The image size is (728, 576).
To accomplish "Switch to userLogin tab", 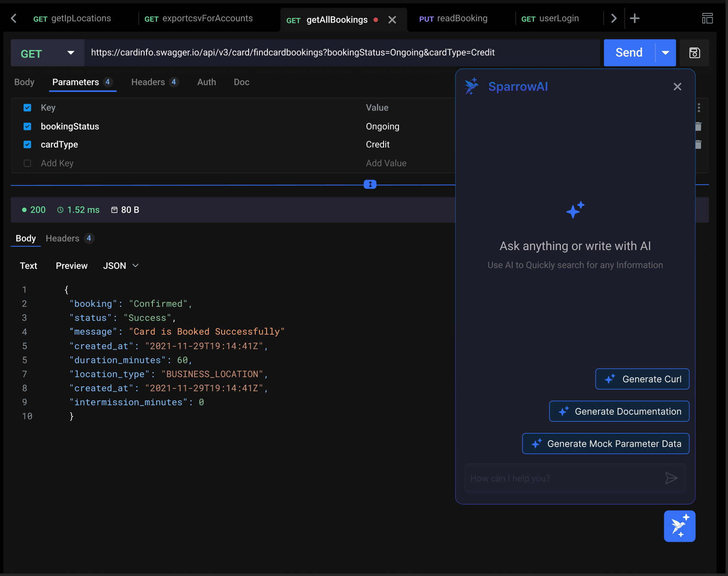I will 550,18.
